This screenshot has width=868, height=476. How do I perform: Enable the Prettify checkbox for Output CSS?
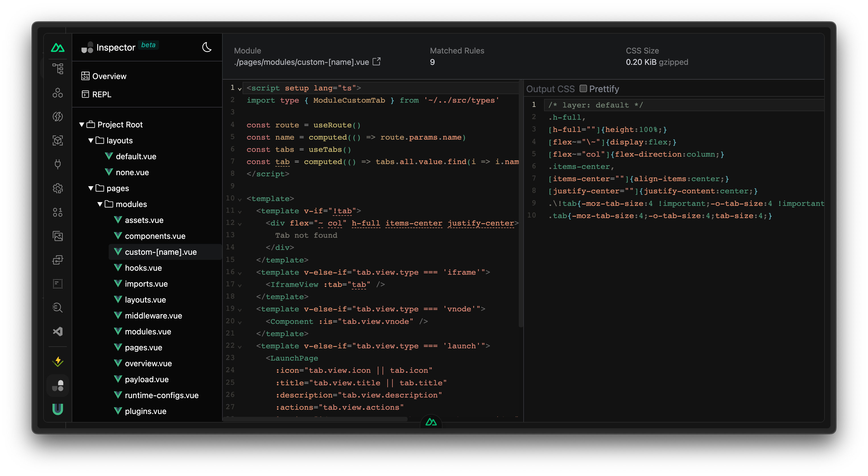(583, 88)
